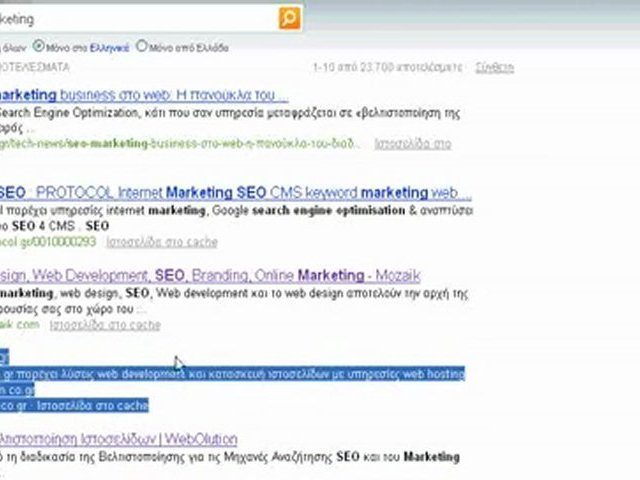This screenshot has height=480, width=640.
Task: Click the highlighted web development description text
Action: [x=230, y=374]
